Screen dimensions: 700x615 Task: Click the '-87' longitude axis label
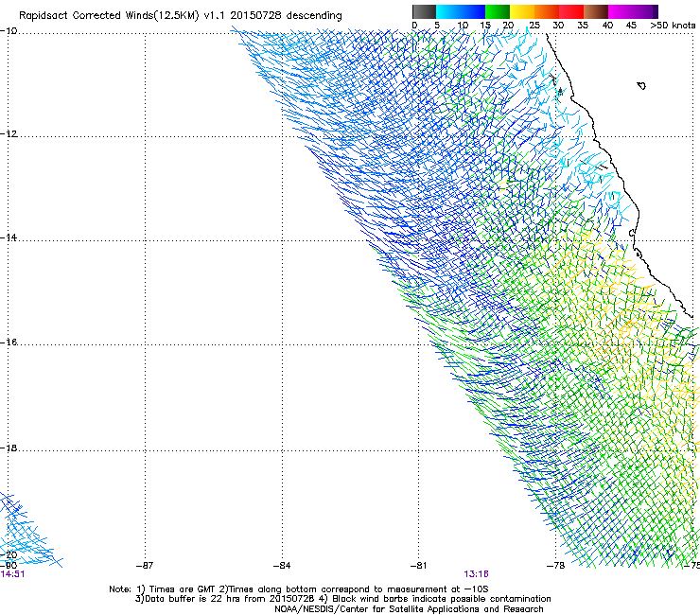click(x=145, y=566)
